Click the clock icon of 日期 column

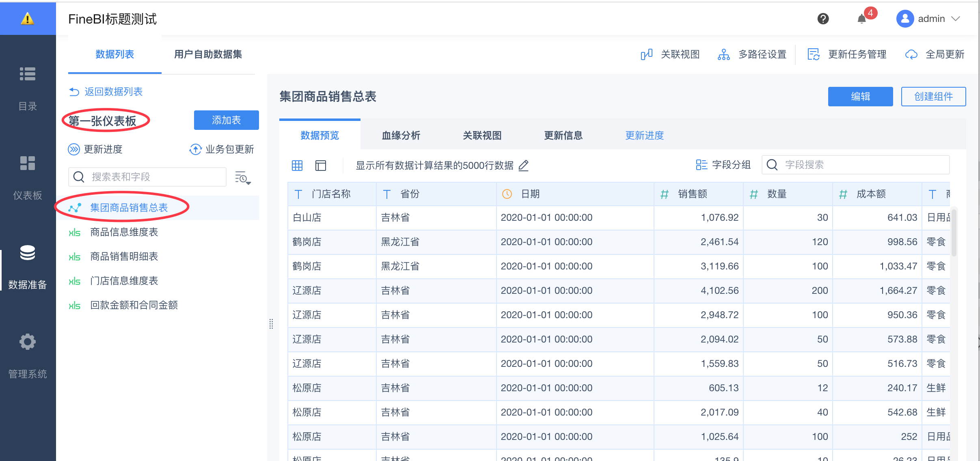(507, 194)
